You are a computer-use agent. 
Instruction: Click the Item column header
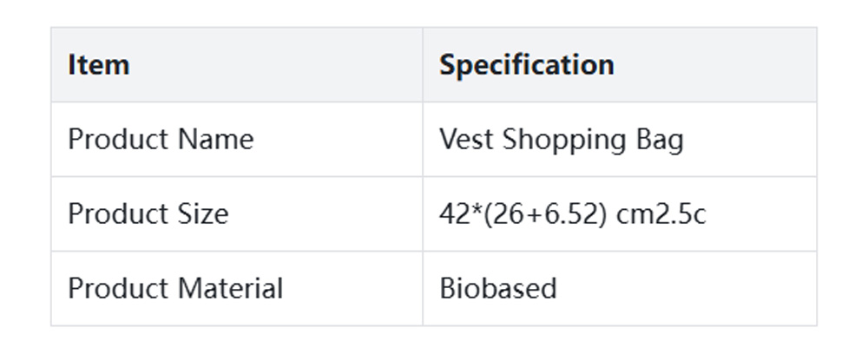coord(99,65)
